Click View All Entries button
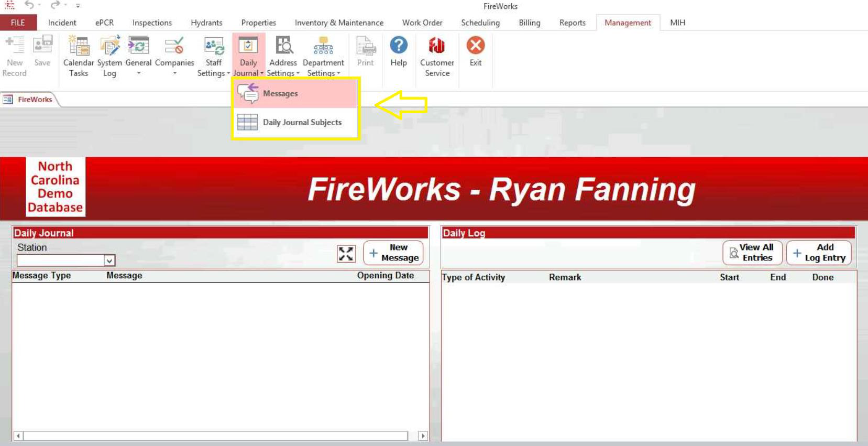The height and width of the screenshot is (446, 868). tap(752, 253)
